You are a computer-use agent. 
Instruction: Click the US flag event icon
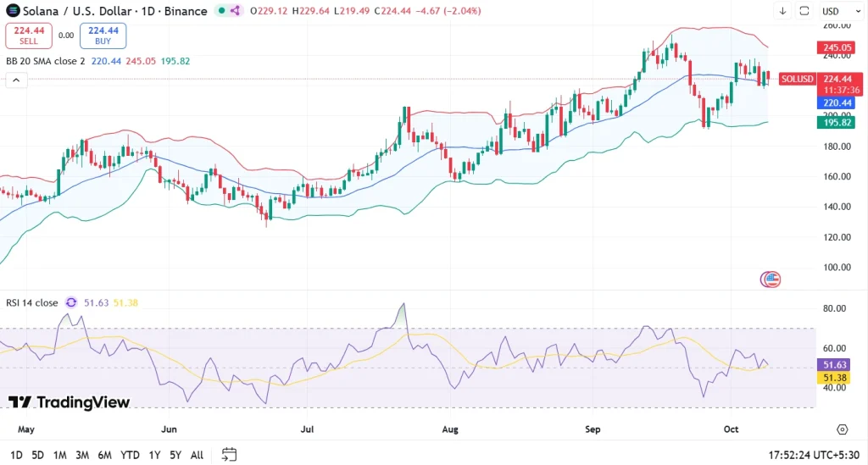(x=771, y=279)
